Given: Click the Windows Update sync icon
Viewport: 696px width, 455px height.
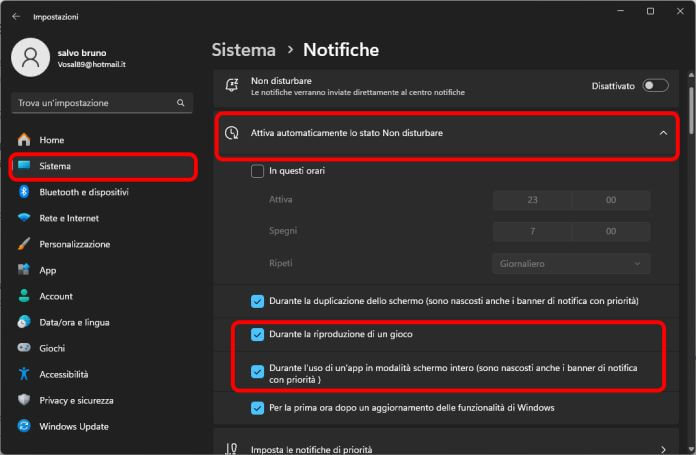Looking at the screenshot, I should click(x=24, y=426).
